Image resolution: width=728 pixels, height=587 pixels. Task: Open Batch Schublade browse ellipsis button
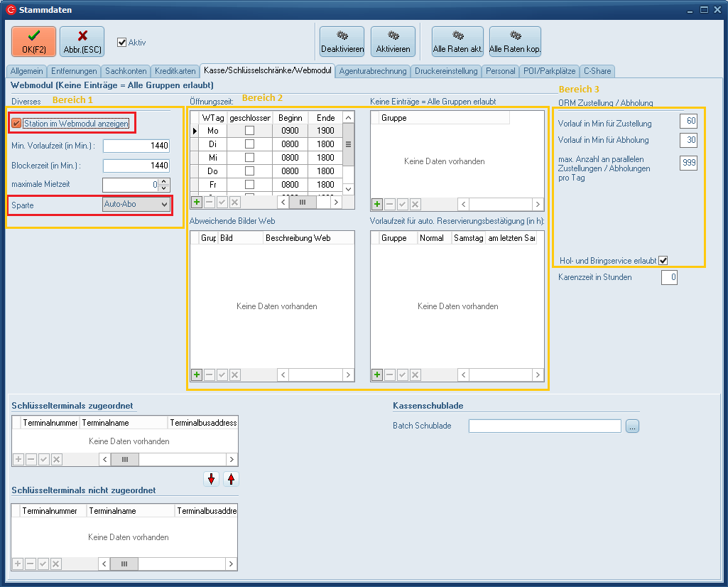click(x=633, y=426)
